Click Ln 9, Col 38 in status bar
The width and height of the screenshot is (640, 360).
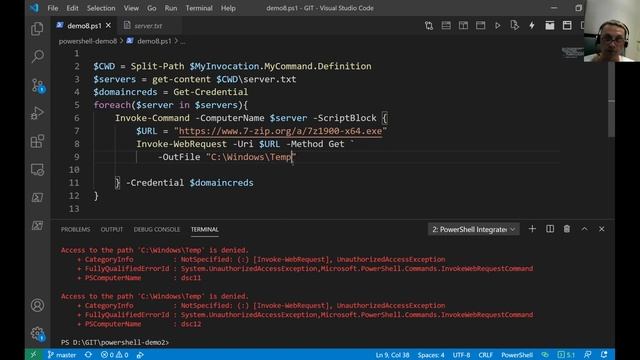(392, 355)
